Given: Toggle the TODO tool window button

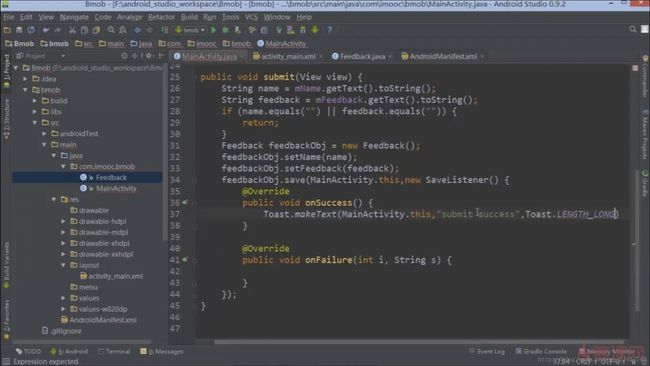Looking at the screenshot, I should 28,351.
